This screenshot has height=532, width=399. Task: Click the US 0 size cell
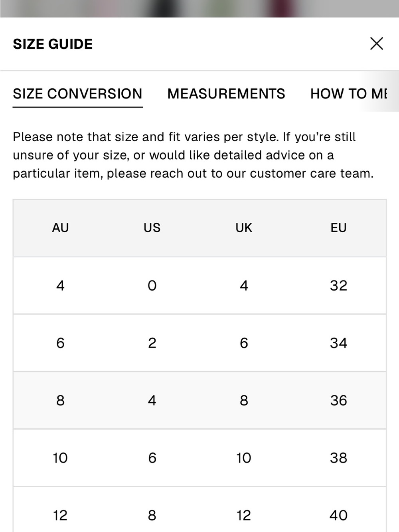point(152,286)
